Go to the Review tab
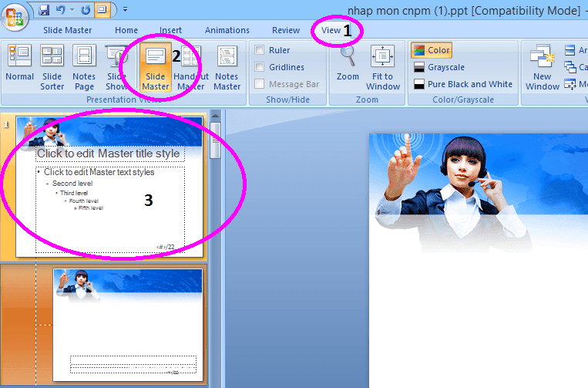 [286, 30]
